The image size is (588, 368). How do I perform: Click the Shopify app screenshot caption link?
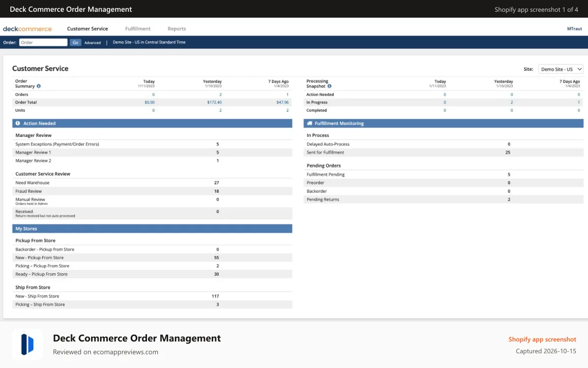(542, 340)
